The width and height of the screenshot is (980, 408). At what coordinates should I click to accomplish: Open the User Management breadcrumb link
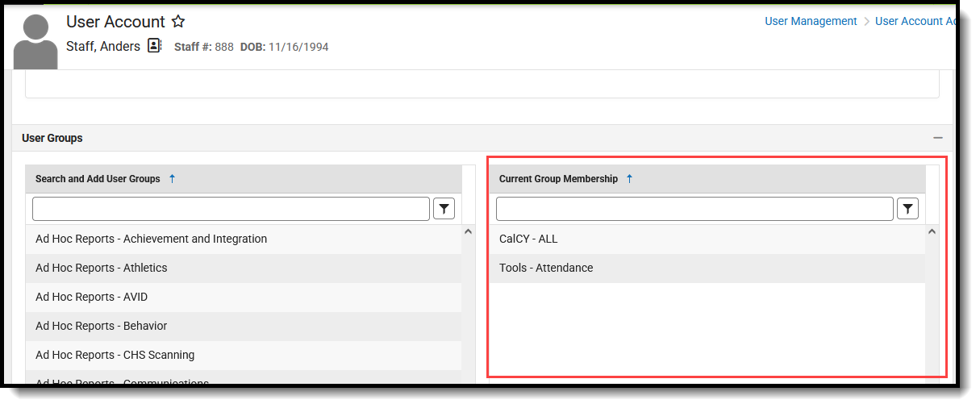(811, 22)
